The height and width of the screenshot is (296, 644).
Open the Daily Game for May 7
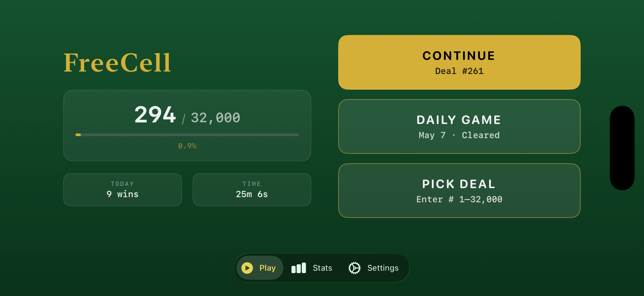tap(459, 126)
